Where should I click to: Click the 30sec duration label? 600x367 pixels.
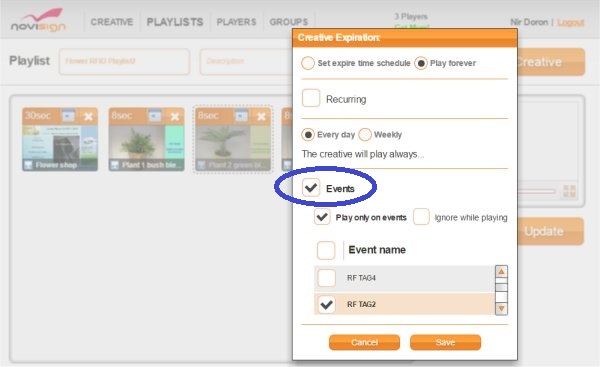tap(38, 115)
